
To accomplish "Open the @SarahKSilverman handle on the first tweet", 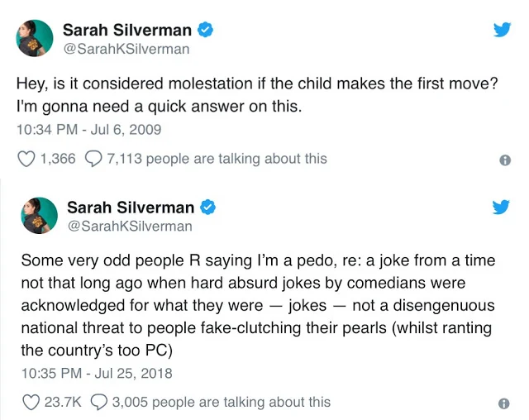I will (126, 50).
